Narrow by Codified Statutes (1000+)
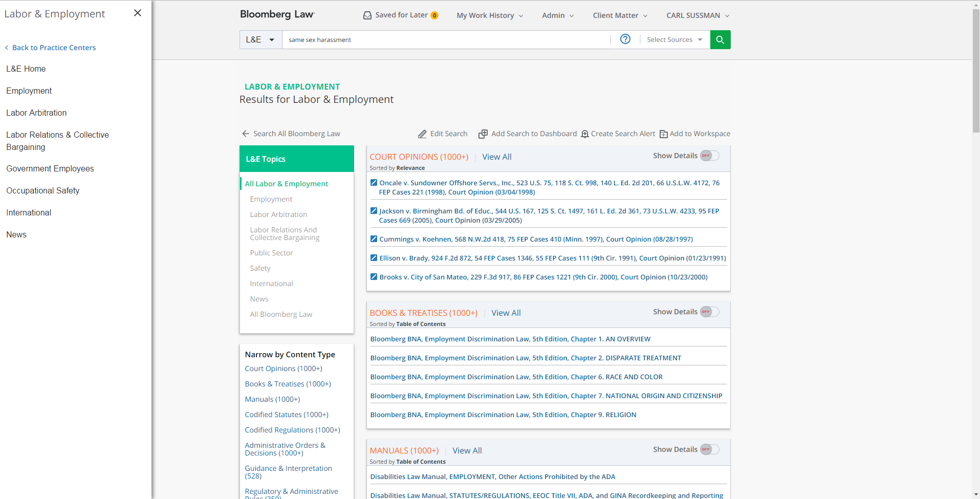Viewport: 980px width, 499px height. point(287,415)
